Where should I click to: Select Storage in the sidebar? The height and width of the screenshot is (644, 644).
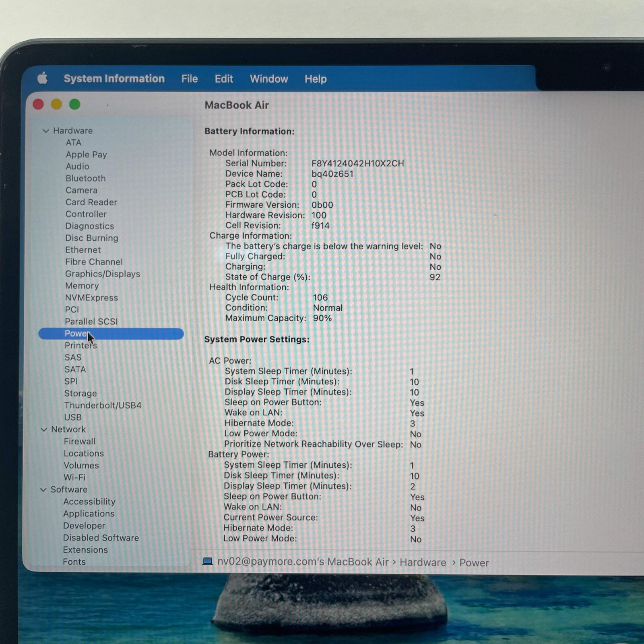[80, 393]
